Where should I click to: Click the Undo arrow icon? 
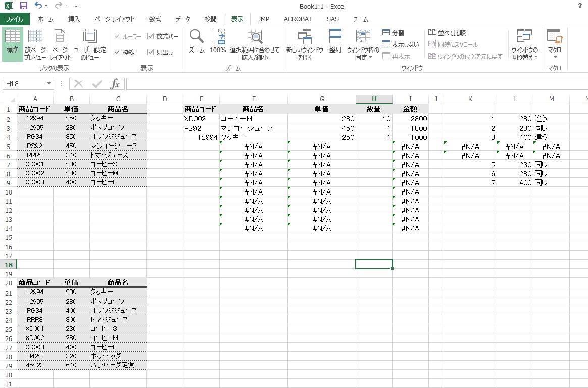pyautogui.click(x=38, y=6)
